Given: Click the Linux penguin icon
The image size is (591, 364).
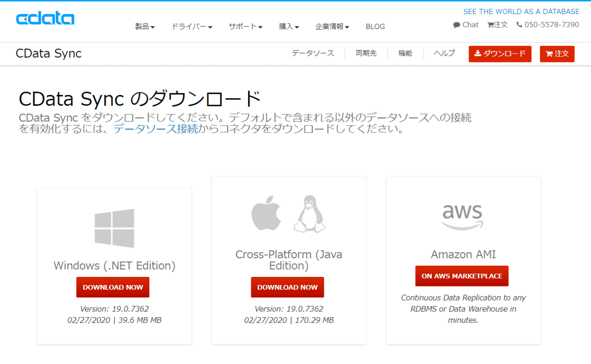Looking at the screenshot, I should click(x=310, y=214).
